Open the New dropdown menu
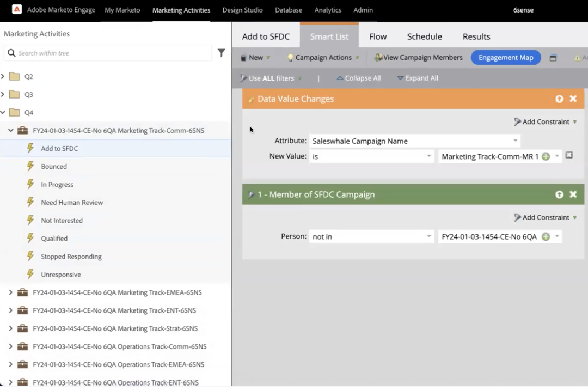 point(255,58)
